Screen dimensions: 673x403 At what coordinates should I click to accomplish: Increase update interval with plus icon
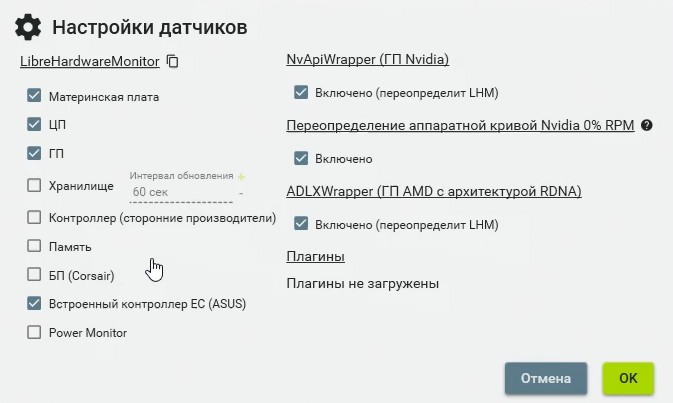241,176
